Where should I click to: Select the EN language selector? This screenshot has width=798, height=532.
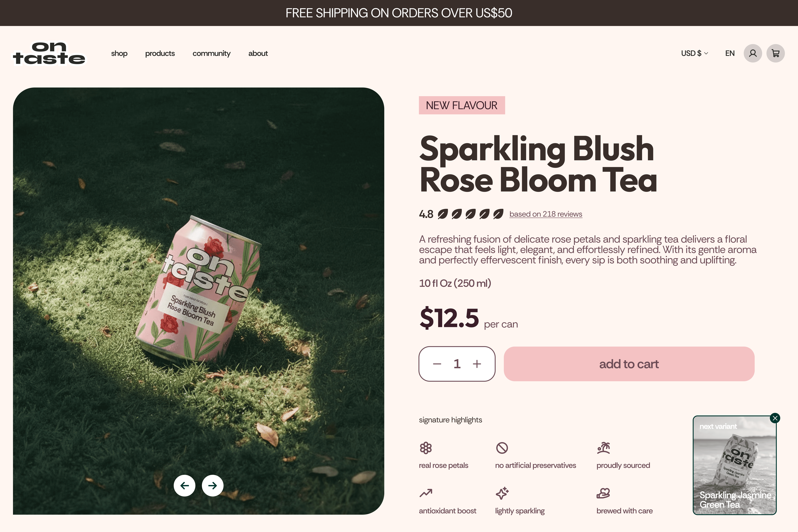(x=730, y=53)
